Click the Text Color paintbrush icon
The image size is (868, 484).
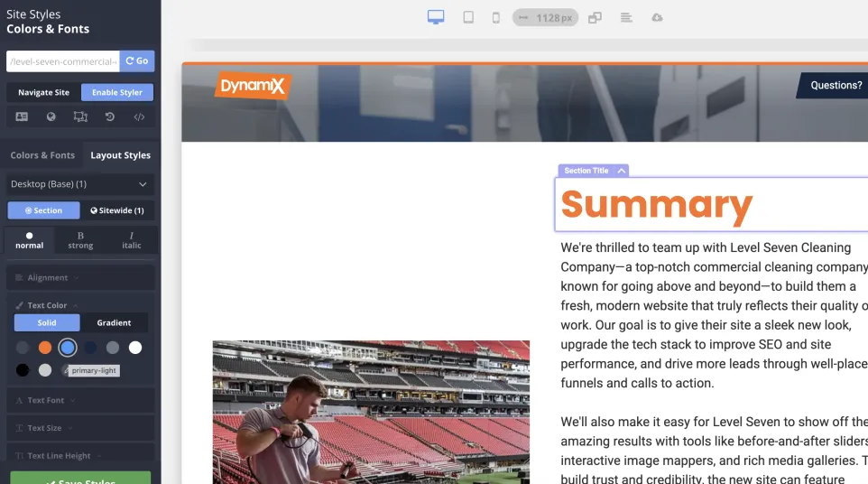coord(19,305)
